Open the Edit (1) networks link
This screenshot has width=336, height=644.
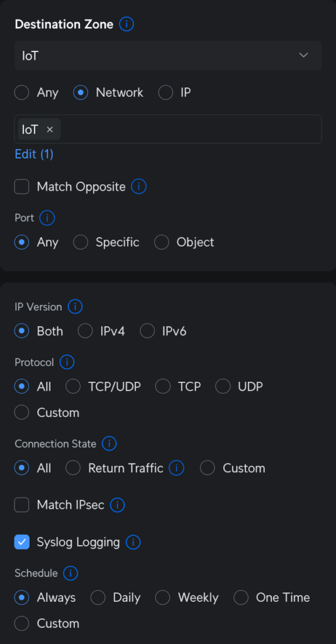pos(34,155)
